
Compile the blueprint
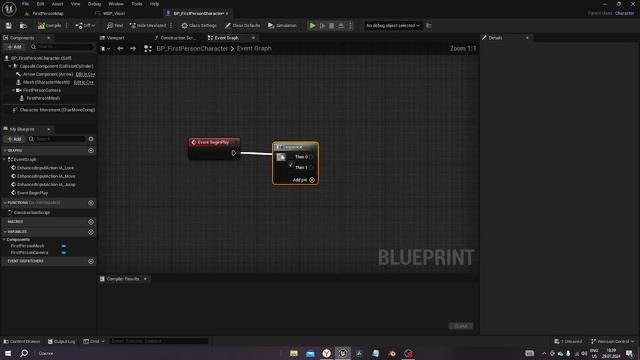pos(49,25)
